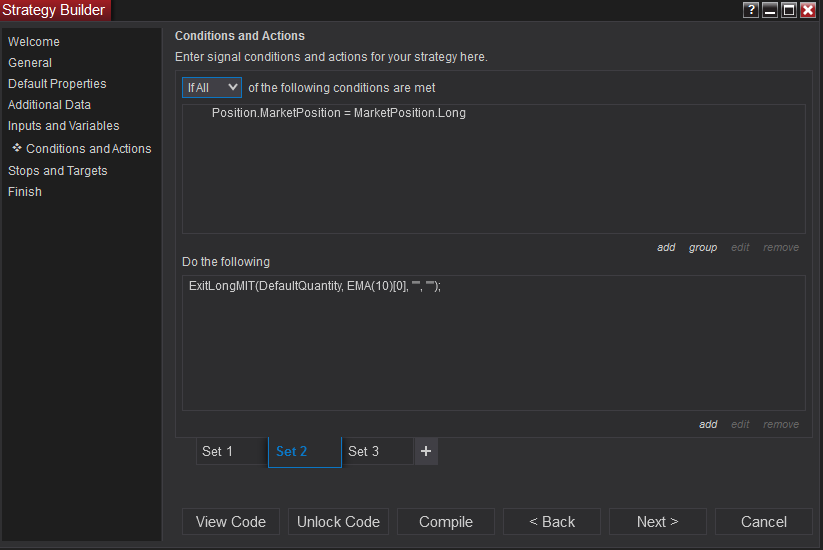Click 'add' link under conditions list
Image resolution: width=823 pixels, height=550 pixels.
(666, 247)
